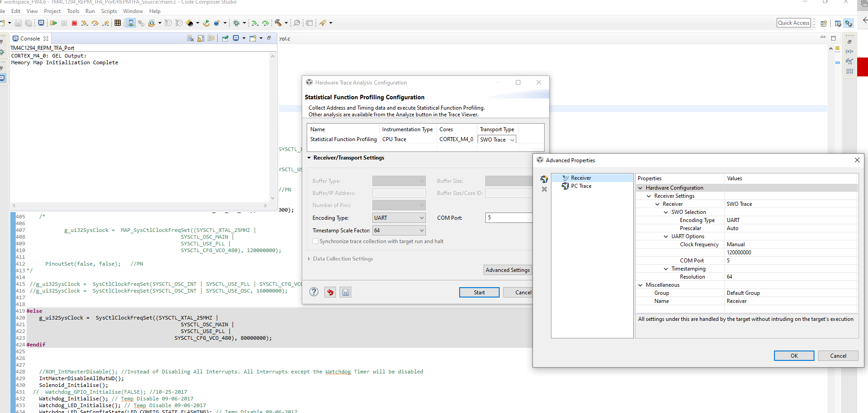Click the add trace job icon in Advanced Properties
This screenshot has height=413, width=868.
544,179
